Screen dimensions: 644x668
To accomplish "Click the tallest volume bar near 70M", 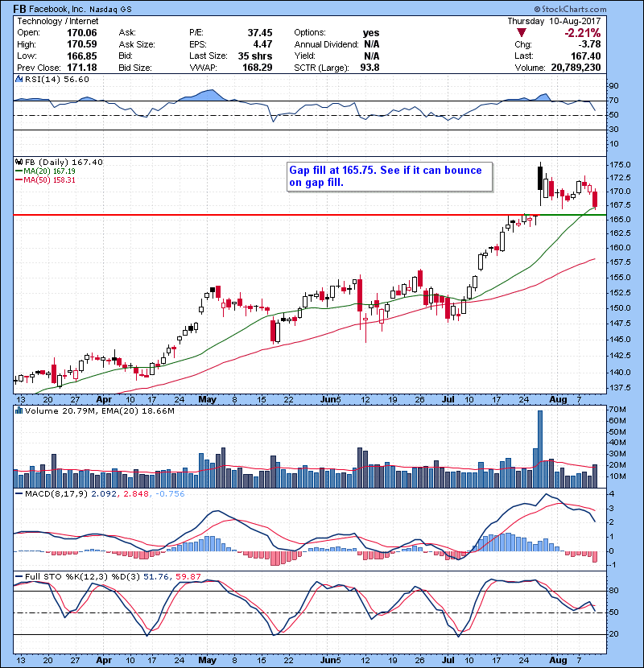I will click(540, 449).
